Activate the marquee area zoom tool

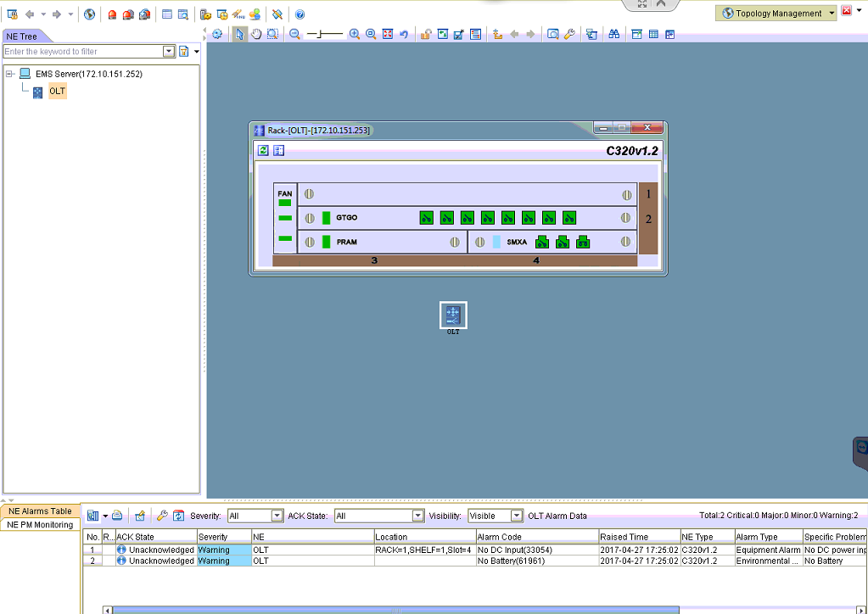[272, 34]
